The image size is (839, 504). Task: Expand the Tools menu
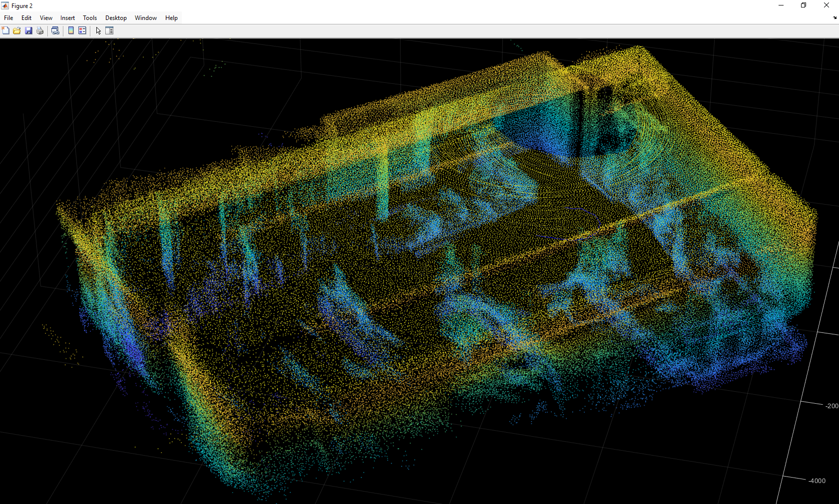(x=90, y=18)
